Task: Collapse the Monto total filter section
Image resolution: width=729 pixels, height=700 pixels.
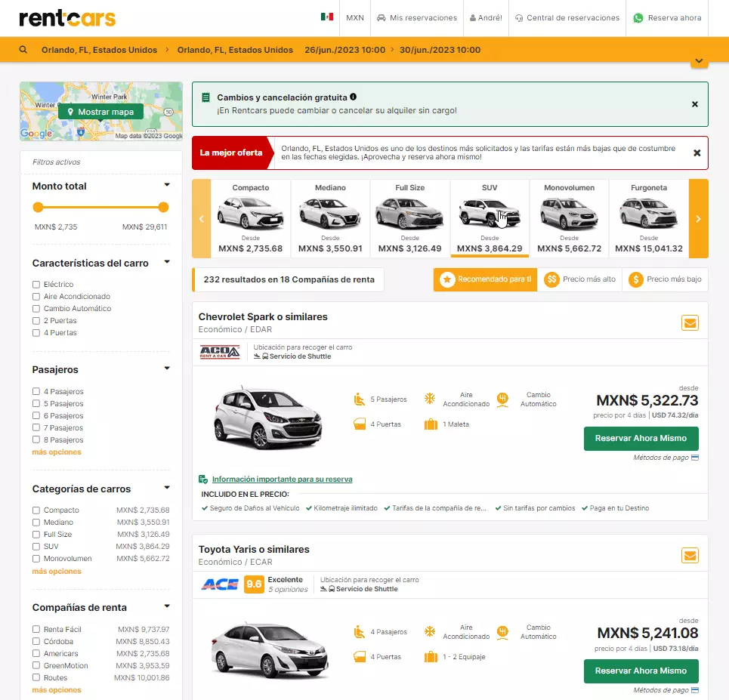Action: [x=168, y=183]
